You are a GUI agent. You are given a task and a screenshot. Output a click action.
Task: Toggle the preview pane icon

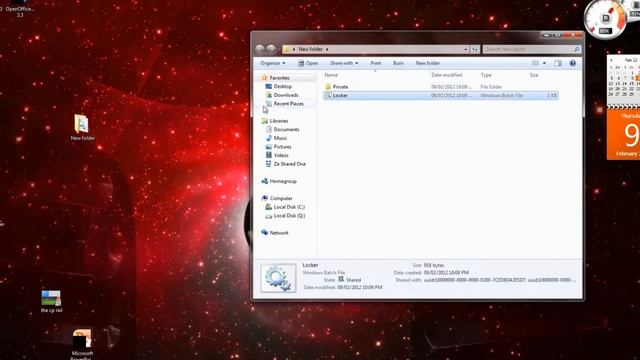[558, 63]
